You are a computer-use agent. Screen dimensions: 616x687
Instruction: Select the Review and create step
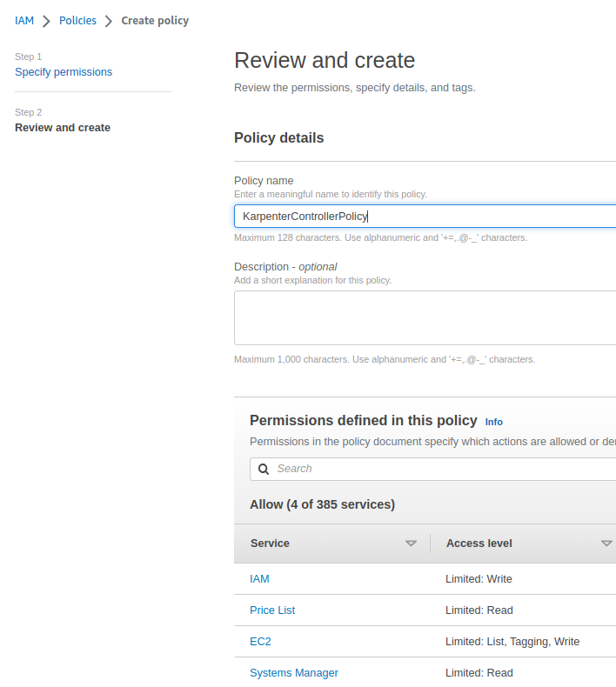[x=63, y=128]
